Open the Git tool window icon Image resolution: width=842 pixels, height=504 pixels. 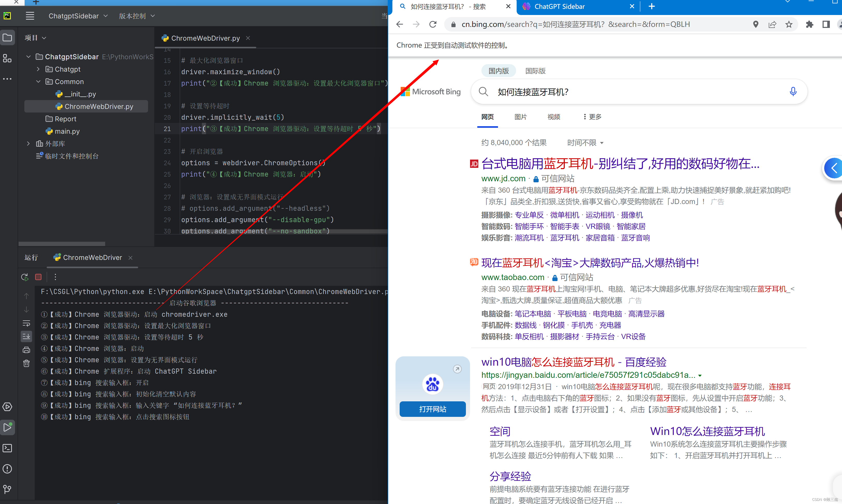pos(7,490)
